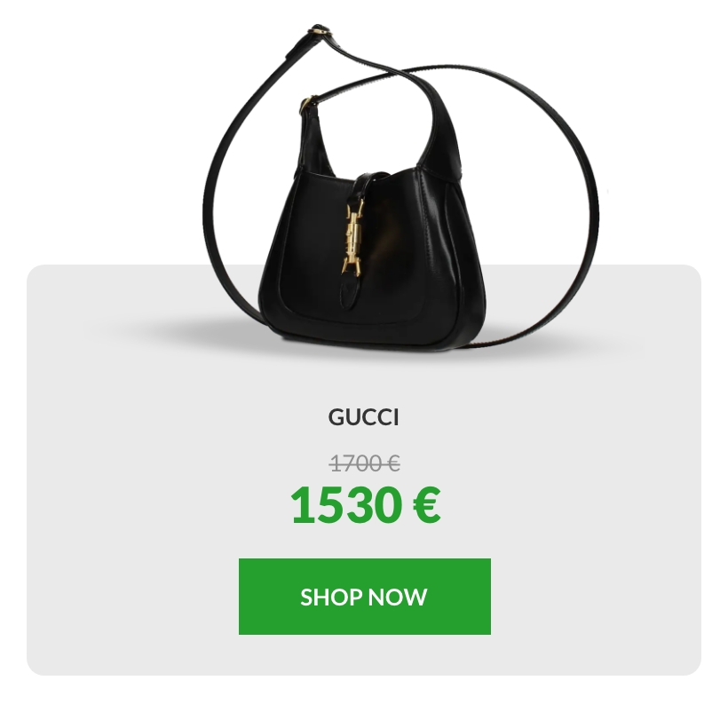Click the euro sign next to 1700
The image size is (728, 728).
coord(392,463)
